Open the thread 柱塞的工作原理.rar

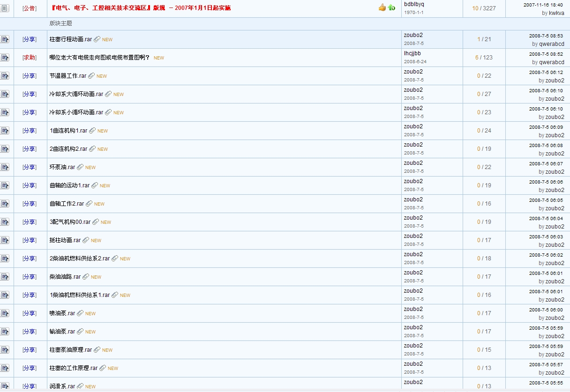(74, 368)
